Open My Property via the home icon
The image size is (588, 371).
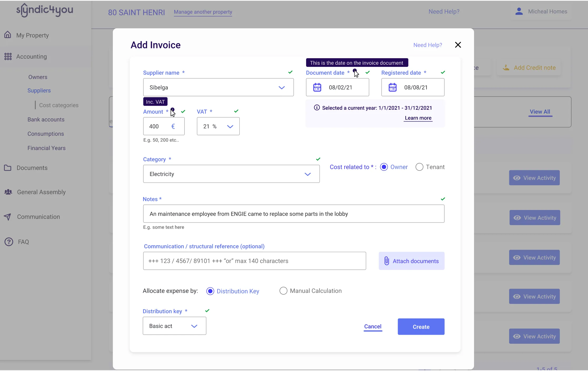(8, 35)
